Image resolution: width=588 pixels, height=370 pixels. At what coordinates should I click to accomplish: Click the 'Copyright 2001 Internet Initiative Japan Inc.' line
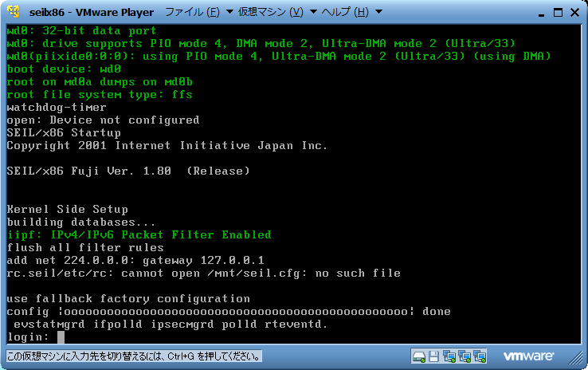pyautogui.click(x=167, y=146)
